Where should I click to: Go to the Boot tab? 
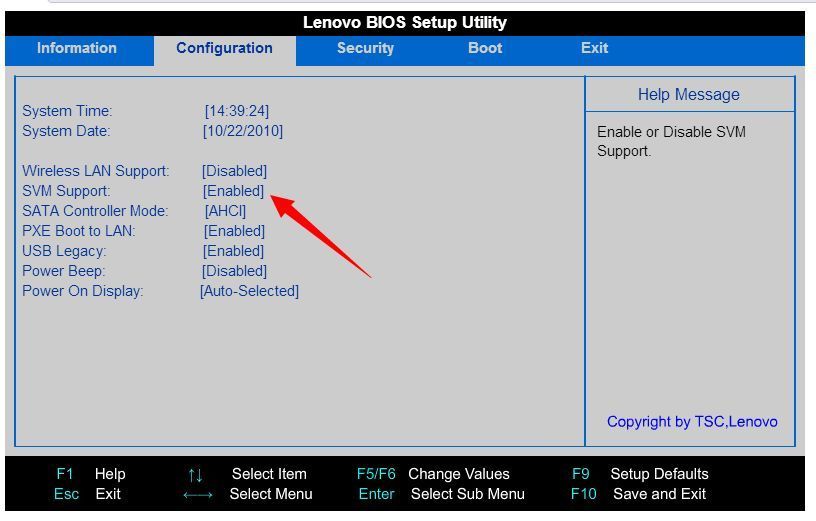point(485,48)
